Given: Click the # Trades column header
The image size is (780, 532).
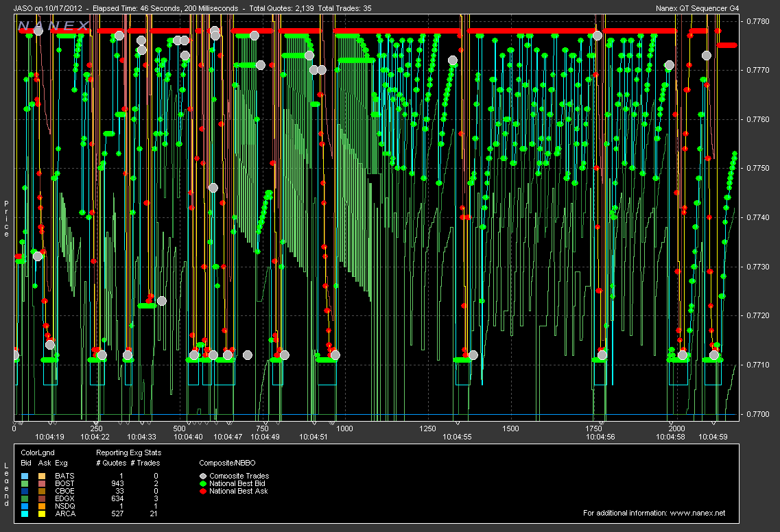Looking at the screenshot, I should coord(145,463).
